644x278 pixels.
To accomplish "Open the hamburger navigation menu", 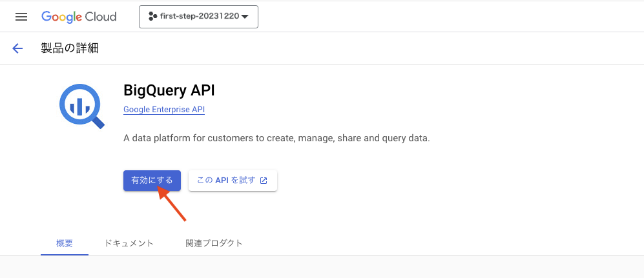I will pyautogui.click(x=21, y=17).
